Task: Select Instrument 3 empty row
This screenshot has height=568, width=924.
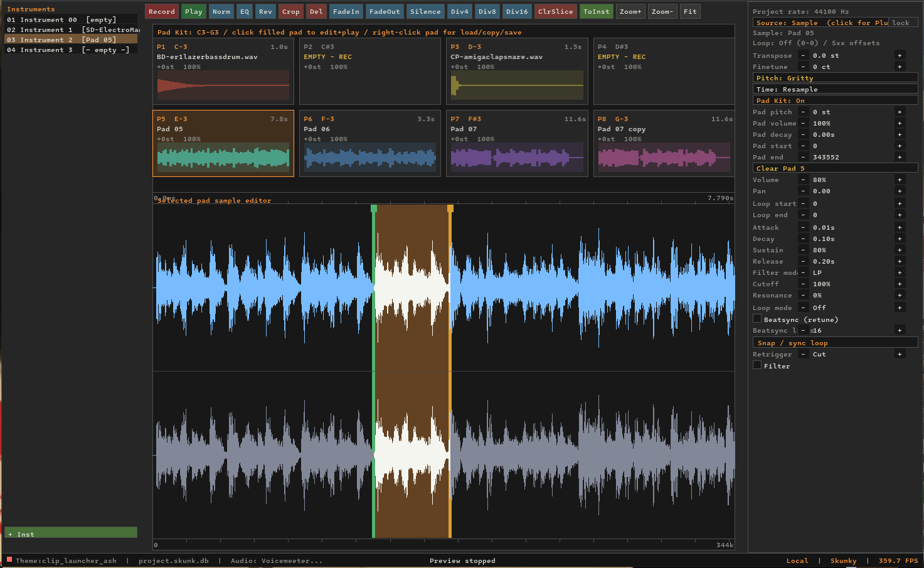Action: 71,50
